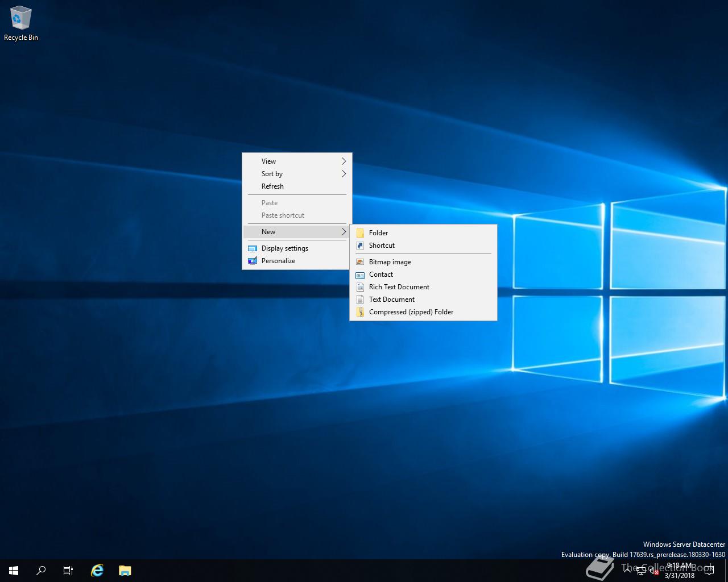728x582 pixels.
Task: Launch Internet Explorer from the taskbar
Action: [x=97, y=571]
